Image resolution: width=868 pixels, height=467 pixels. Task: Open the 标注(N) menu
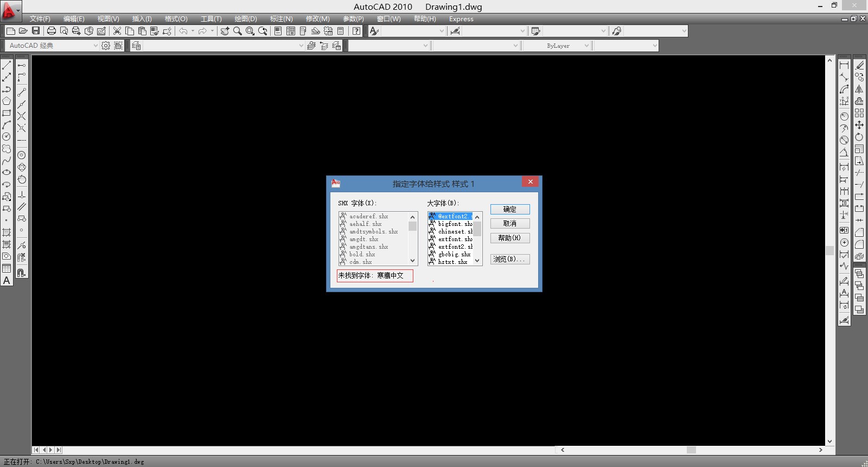[281, 18]
